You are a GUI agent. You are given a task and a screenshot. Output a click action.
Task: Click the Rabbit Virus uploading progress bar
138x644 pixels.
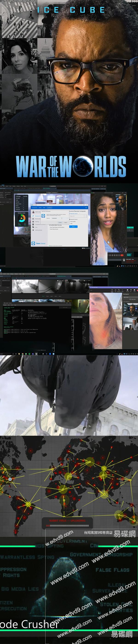pos(67,526)
